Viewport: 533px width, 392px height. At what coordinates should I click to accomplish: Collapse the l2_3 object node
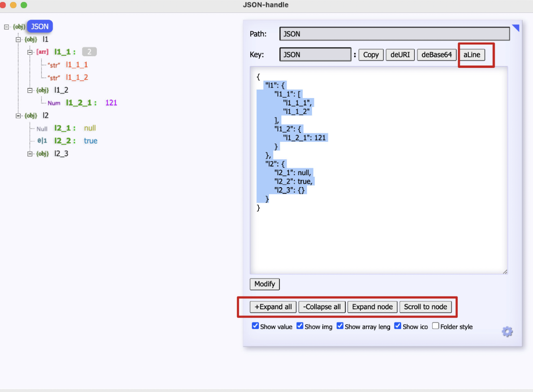[30, 154]
